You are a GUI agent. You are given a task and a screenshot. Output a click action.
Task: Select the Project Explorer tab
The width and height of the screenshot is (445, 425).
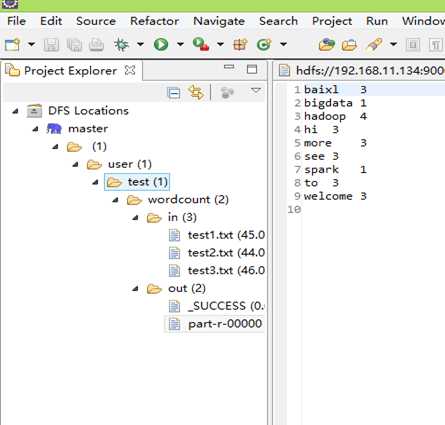71,71
